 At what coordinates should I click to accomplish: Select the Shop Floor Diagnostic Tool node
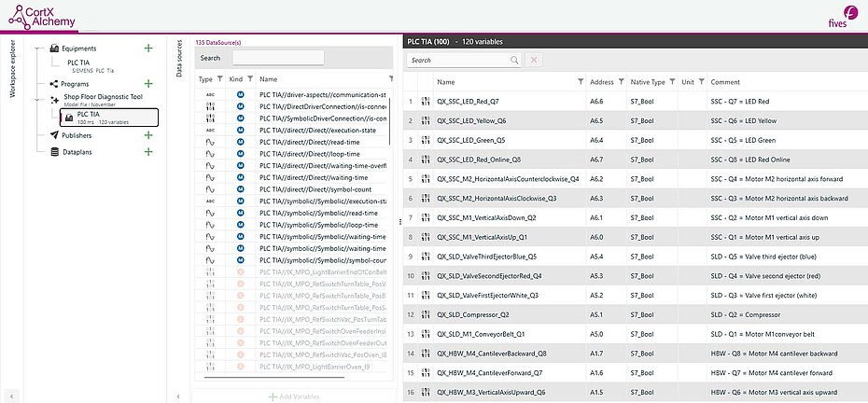[x=103, y=97]
